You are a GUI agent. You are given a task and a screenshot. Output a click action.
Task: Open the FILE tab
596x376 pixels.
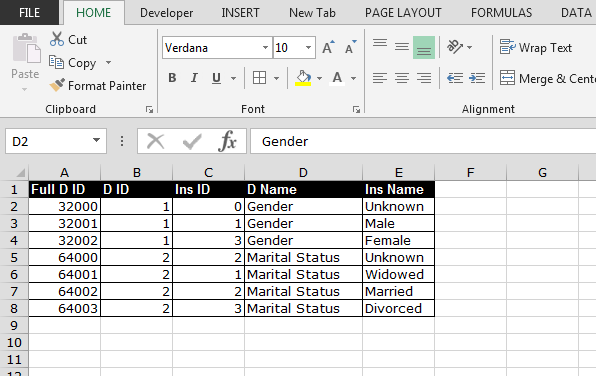click(29, 13)
